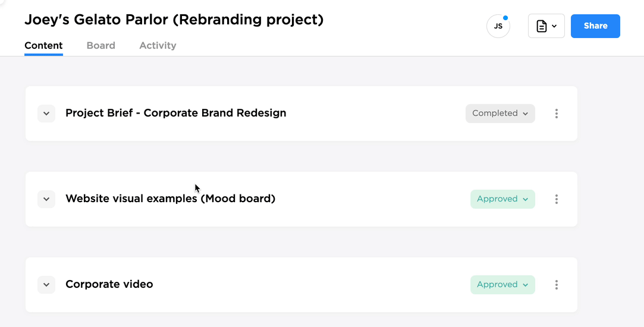Click the document page icon

pyautogui.click(x=541, y=26)
